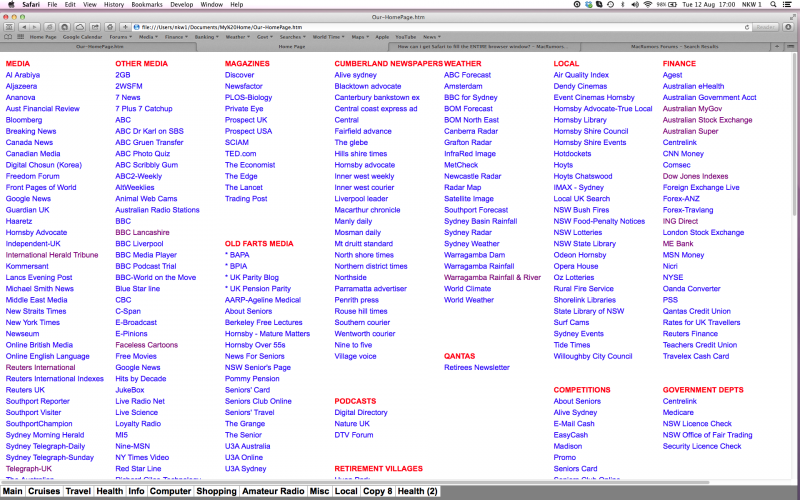Screen dimensions: 800x500
Task: Click the Wi-Fi status icon
Action: pyautogui.click(x=648, y=5)
